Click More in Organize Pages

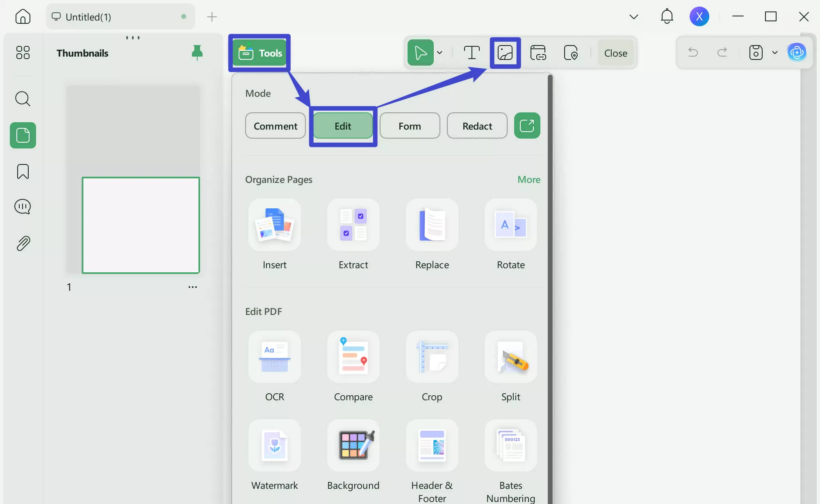pyautogui.click(x=528, y=180)
